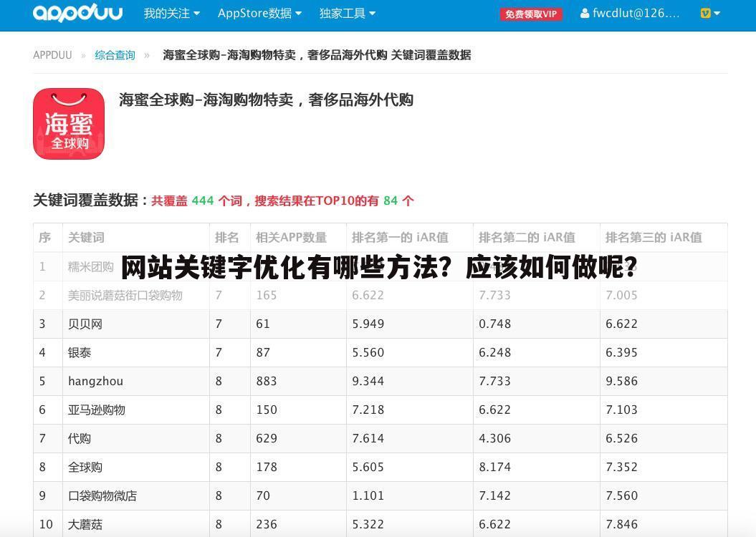
Task: Click keyword 大蘑菇
Action: click(x=85, y=525)
